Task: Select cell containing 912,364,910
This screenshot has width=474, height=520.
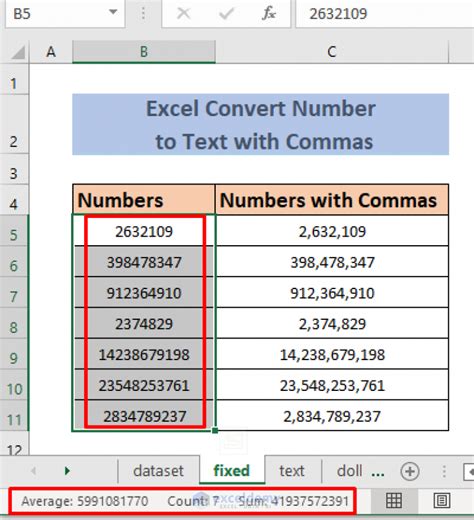Action: point(332,292)
